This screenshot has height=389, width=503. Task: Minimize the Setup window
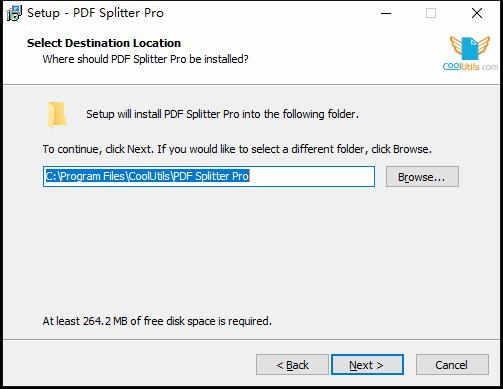tap(386, 13)
